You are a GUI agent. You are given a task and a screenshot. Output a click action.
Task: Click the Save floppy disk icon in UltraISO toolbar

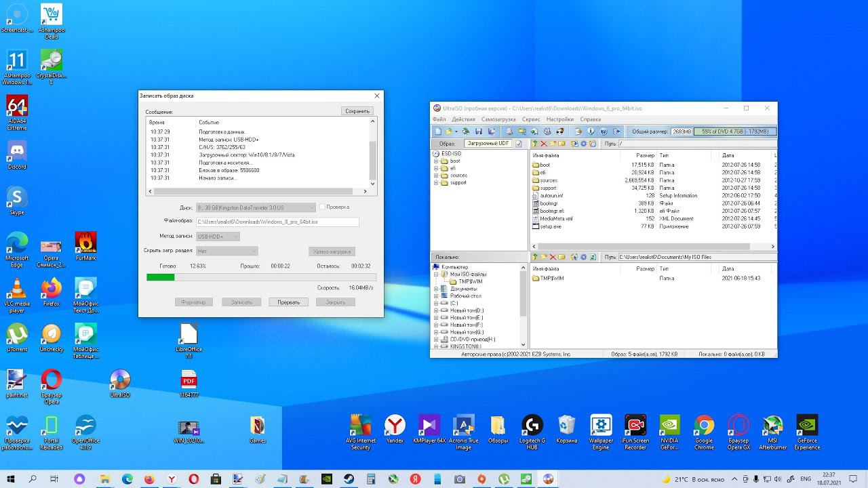tap(479, 131)
